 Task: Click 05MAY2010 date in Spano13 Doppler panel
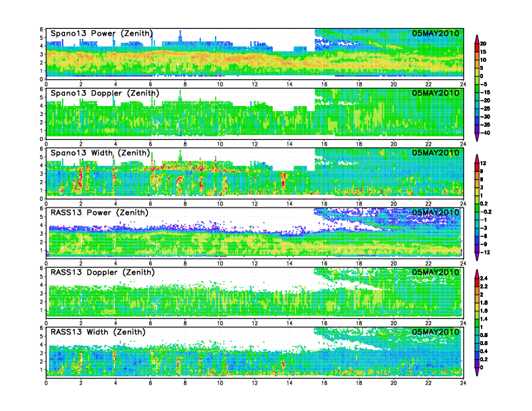click(x=435, y=93)
